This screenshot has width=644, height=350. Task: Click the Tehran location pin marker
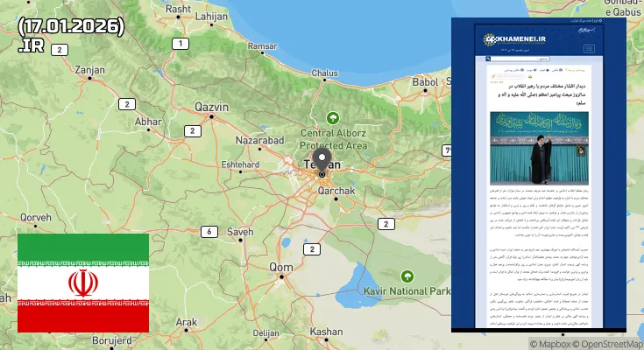(322, 162)
